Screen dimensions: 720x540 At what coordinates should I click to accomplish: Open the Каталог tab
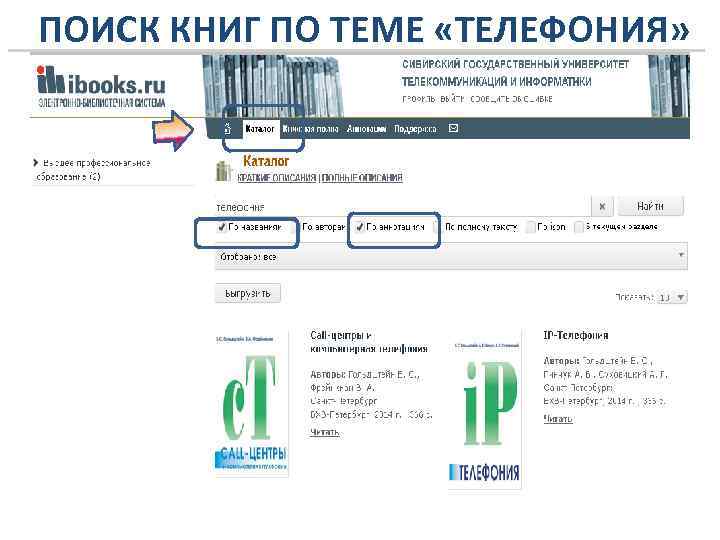click(259, 129)
